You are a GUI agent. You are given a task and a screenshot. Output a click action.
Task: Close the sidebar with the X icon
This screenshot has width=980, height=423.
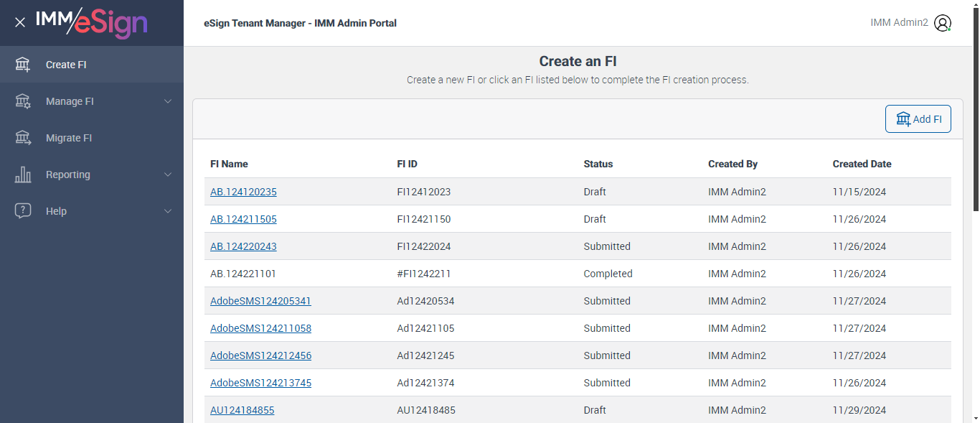(x=20, y=22)
